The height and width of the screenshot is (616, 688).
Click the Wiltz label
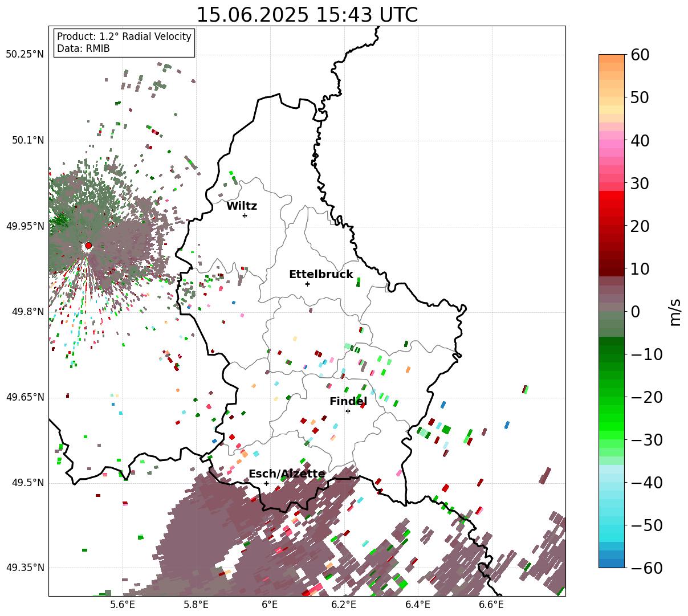point(242,206)
